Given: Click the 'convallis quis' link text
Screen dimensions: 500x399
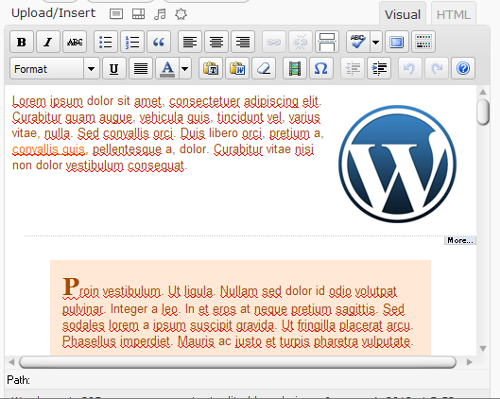Looking at the screenshot, I should tap(48, 149).
